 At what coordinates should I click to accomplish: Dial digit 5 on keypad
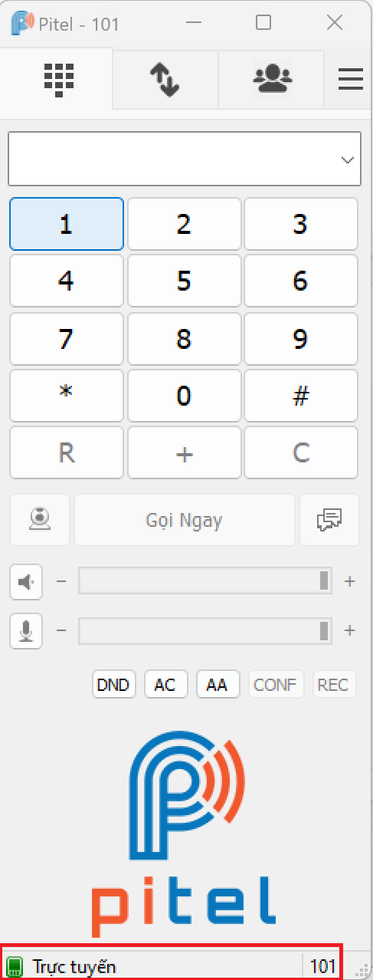[184, 281]
